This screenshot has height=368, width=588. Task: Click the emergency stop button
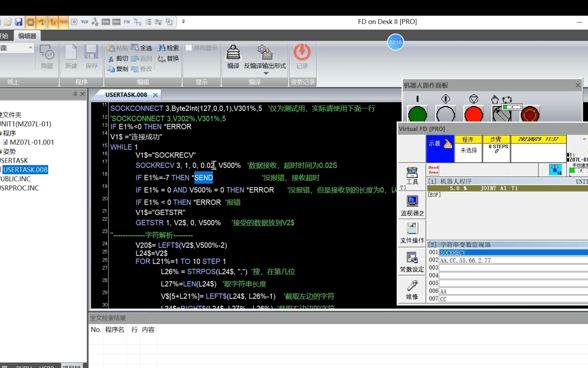click(x=530, y=114)
